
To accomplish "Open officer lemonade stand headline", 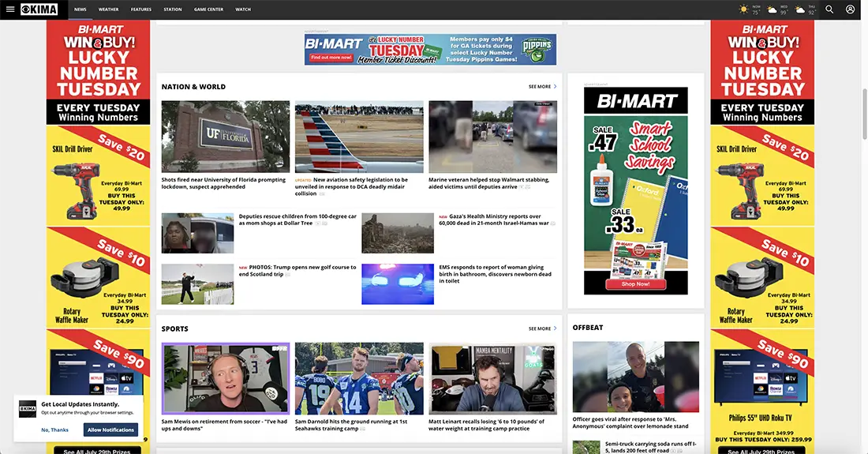I will click(630, 422).
